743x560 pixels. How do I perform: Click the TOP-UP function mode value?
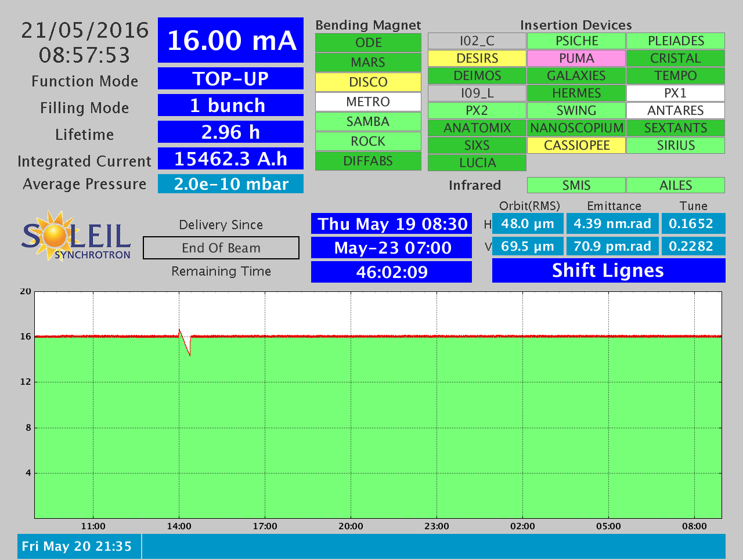(x=230, y=78)
